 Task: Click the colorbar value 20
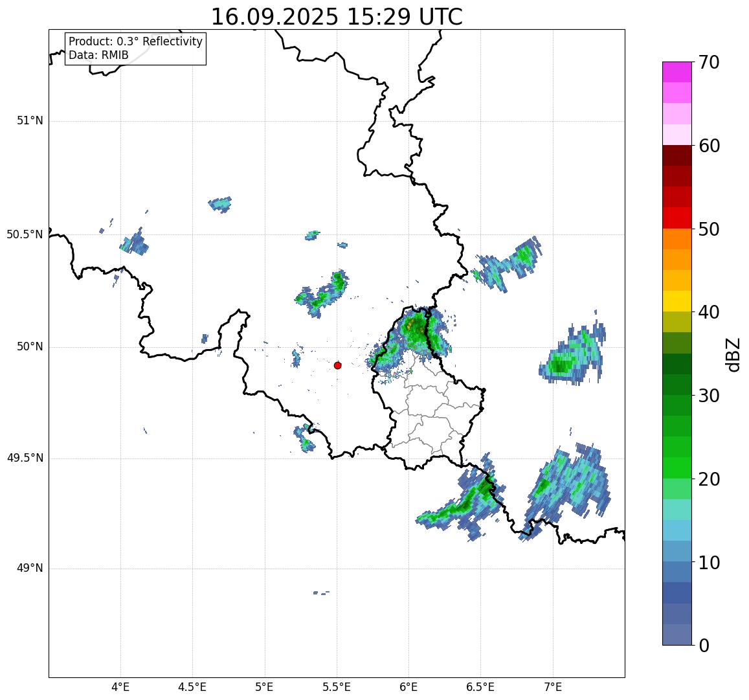[709, 479]
